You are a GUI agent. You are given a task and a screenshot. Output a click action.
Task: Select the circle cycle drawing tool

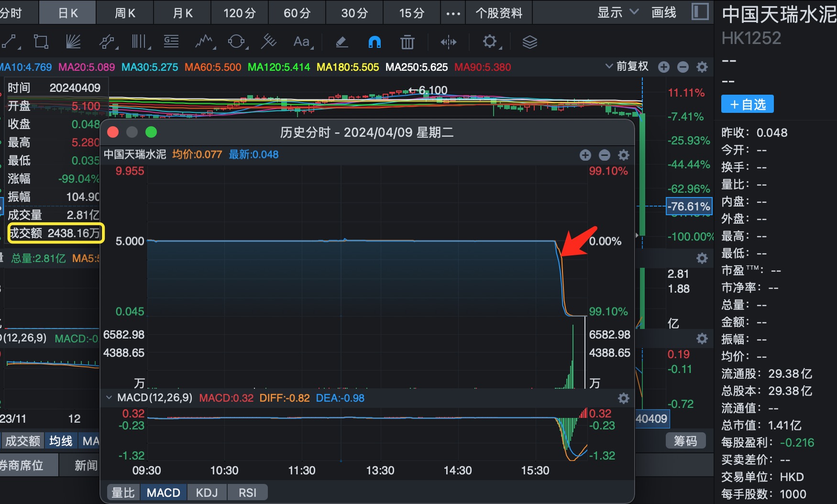point(237,42)
